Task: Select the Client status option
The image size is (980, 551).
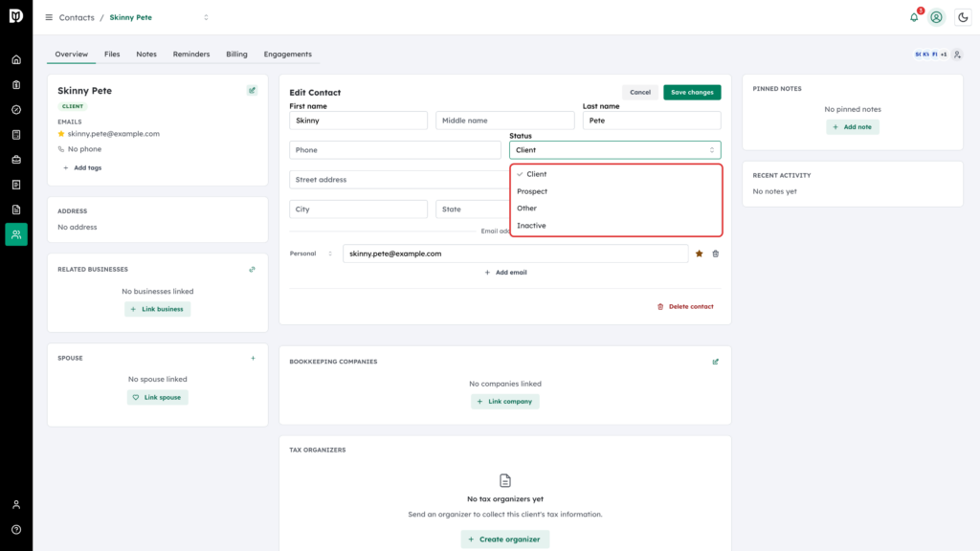Action: [x=615, y=174]
